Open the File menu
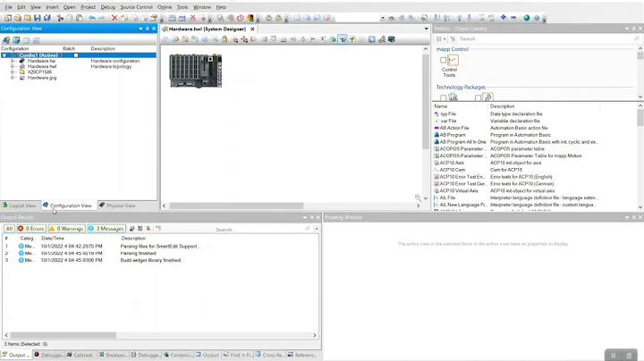This screenshot has width=644, height=361. [x=9, y=7]
